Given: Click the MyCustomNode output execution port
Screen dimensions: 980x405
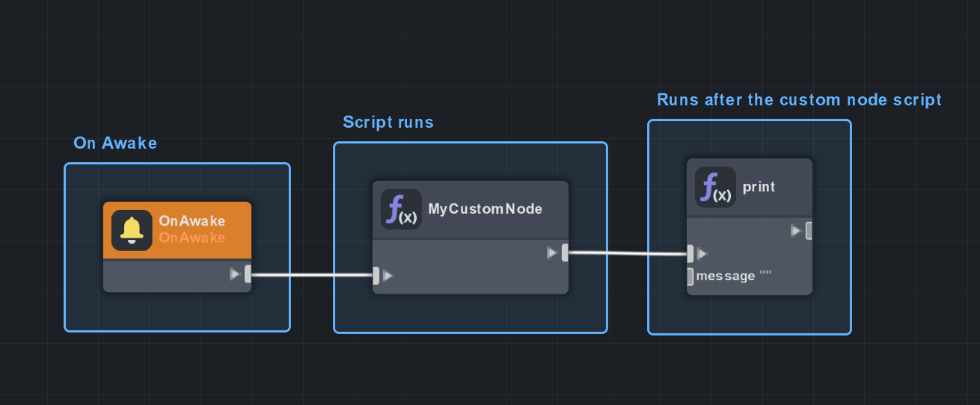Looking at the screenshot, I should click(565, 253).
